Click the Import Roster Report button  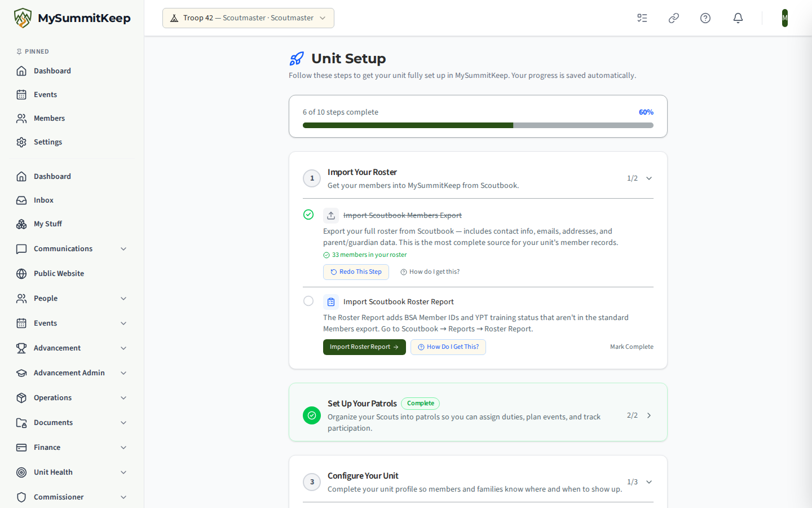[x=364, y=347]
